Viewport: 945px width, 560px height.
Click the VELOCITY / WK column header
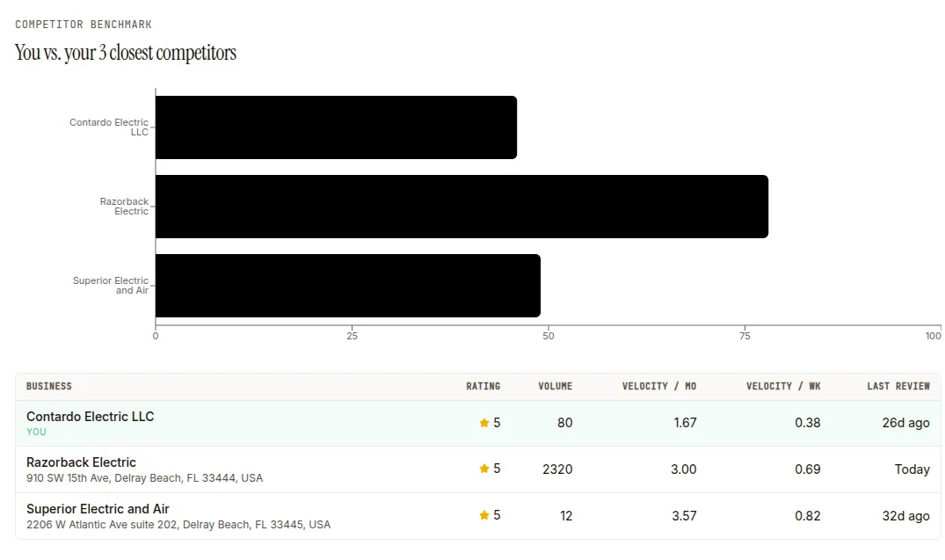point(783,387)
